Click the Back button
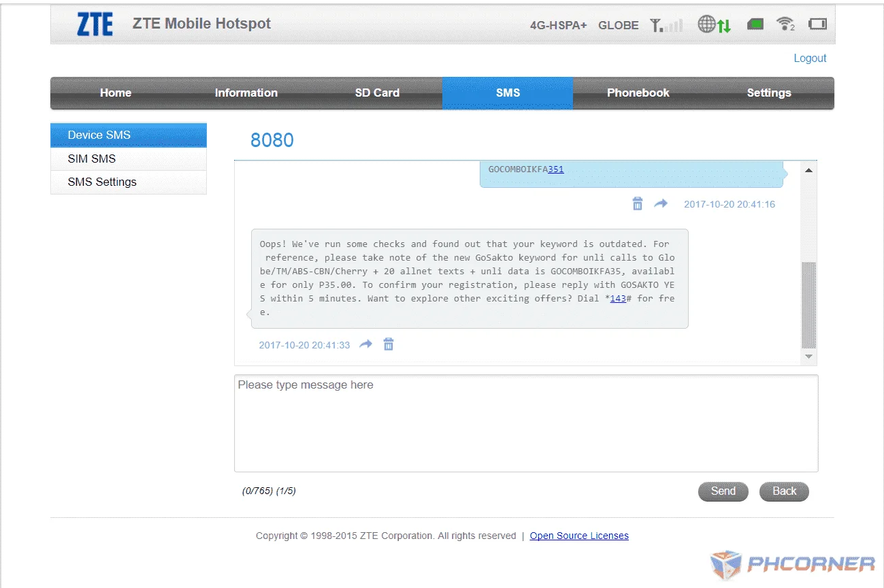This screenshot has width=884, height=588. (784, 491)
